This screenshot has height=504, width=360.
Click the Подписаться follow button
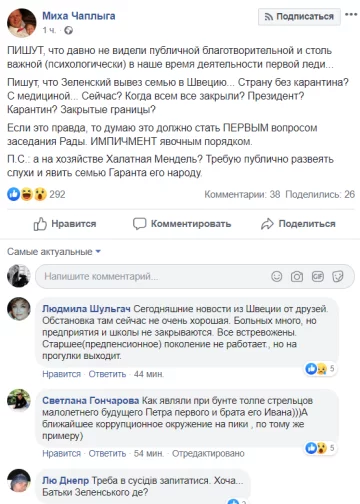(x=299, y=16)
